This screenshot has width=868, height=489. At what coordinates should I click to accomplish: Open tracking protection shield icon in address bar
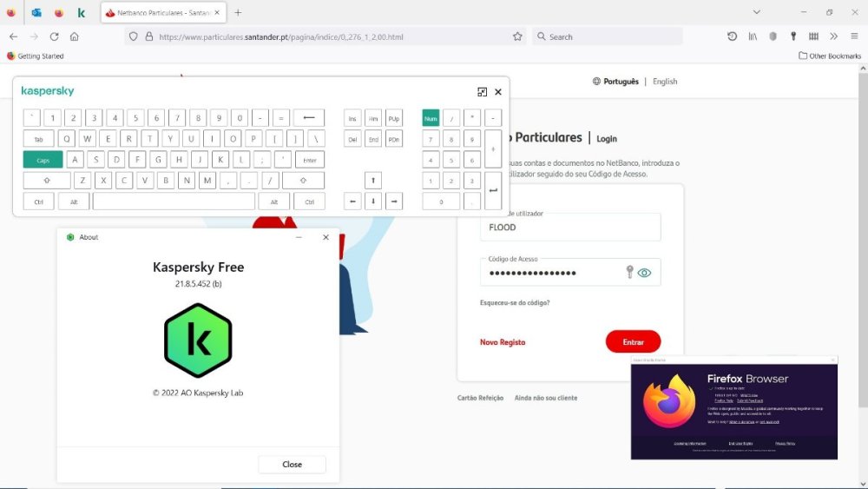133,36
